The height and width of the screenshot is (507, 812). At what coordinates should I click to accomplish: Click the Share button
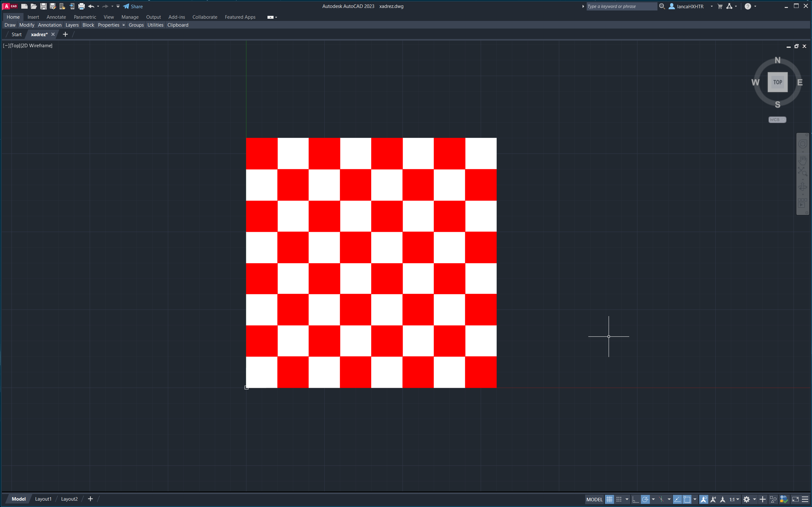point(133,6)
